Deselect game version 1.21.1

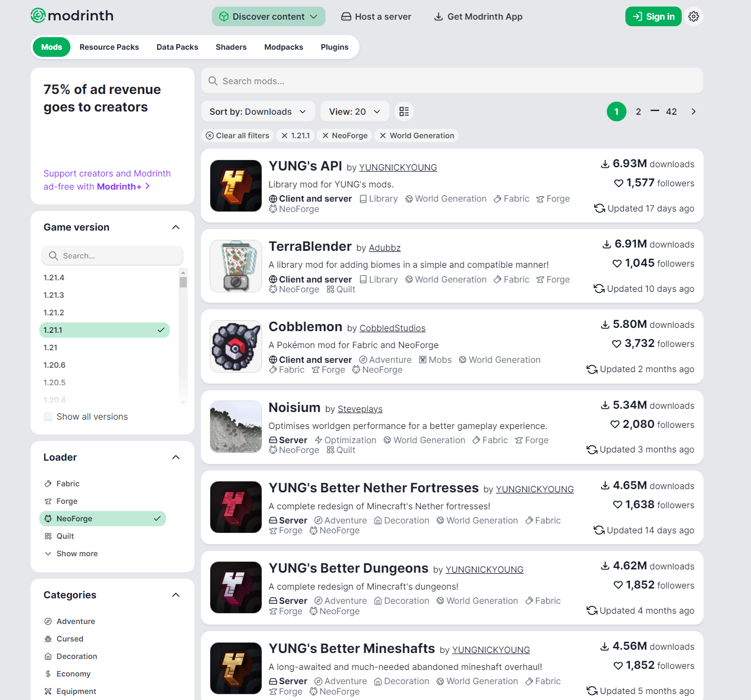point(105,330)
